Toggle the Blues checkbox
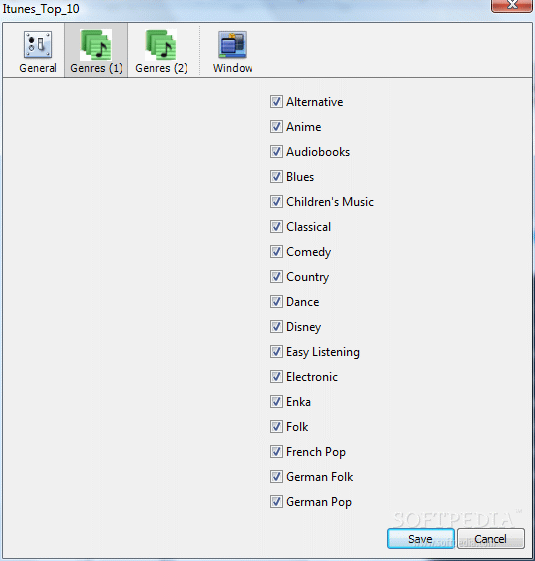Screen dimensions: 535x561 (276, 176)
